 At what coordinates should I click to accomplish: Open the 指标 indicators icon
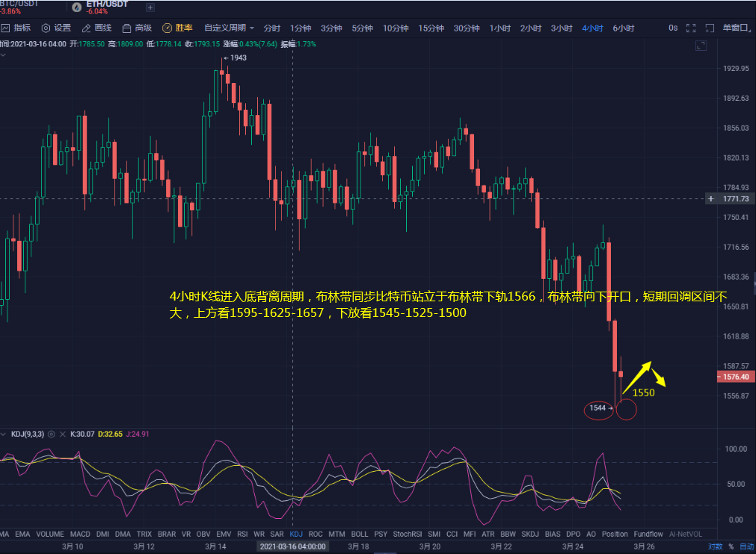[x=5, y=28]
